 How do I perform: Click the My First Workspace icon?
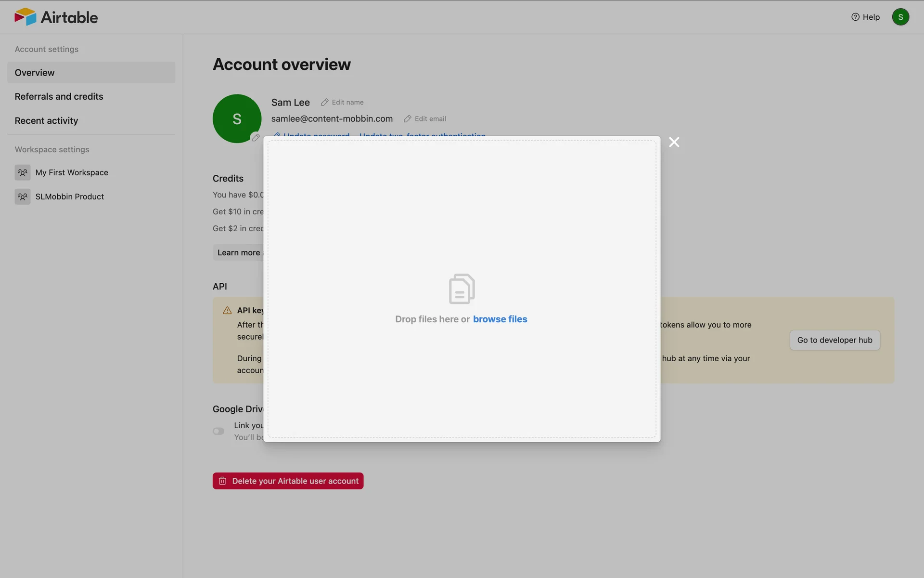tap(23, 172)
